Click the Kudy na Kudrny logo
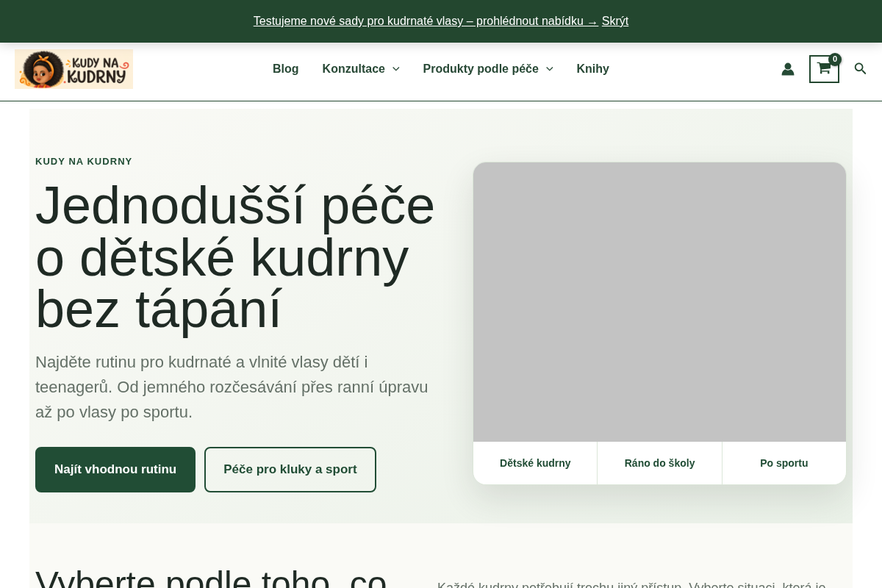Screen dimensions: 882x588 [73, 69]
